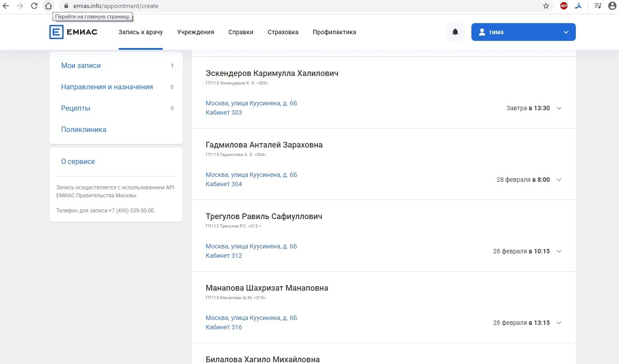This screenshot has height=364, width=619.
Task: Open the Страховка menu item
Action: click(283, 32)
